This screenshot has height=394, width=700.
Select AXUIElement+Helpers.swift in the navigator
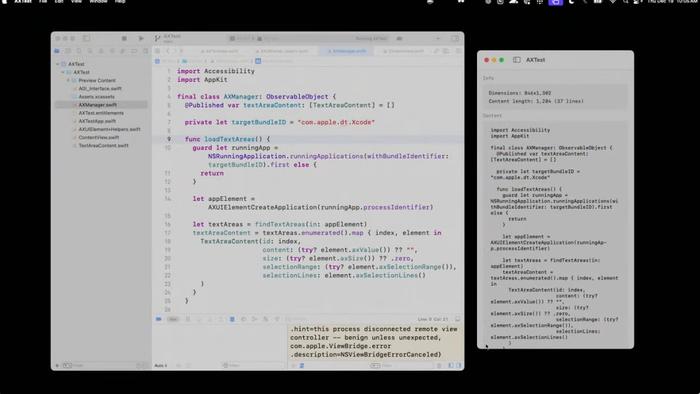click(x=109, y=129)
